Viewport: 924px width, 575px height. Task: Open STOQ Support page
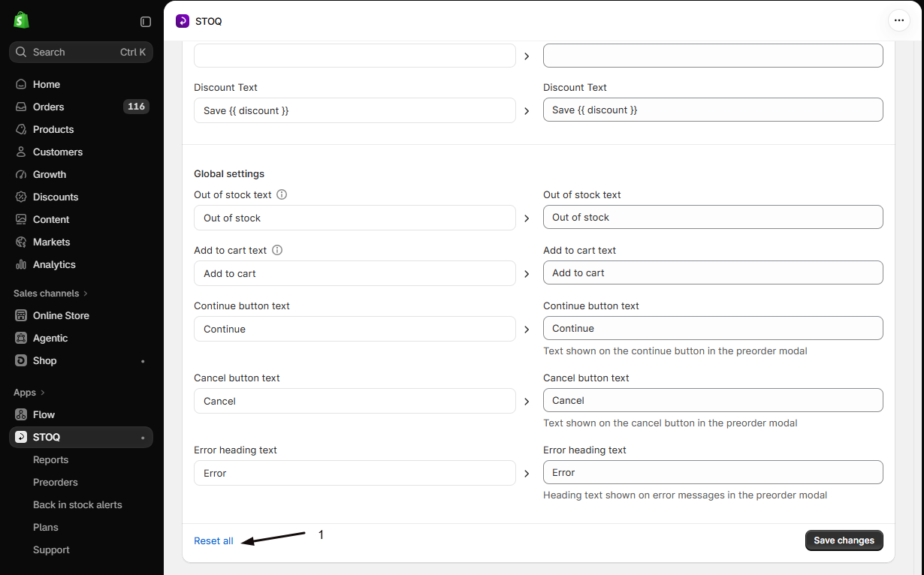coord(51,549)
